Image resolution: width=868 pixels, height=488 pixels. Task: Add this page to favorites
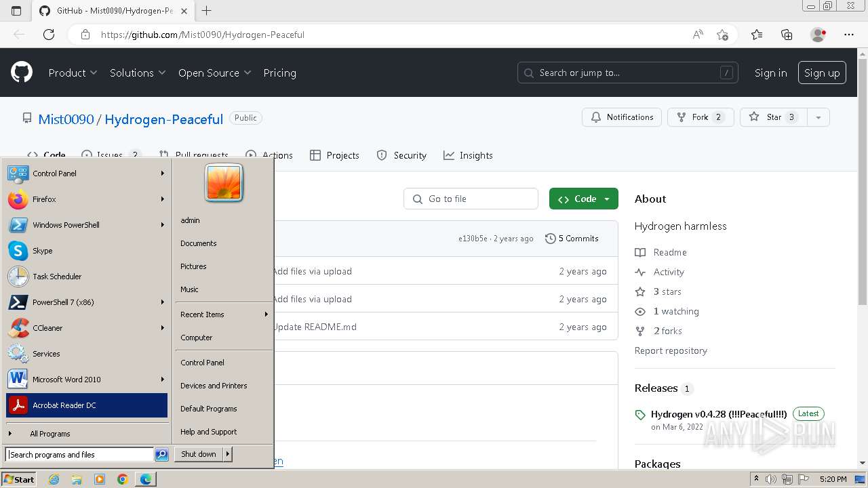pos(722,35)
